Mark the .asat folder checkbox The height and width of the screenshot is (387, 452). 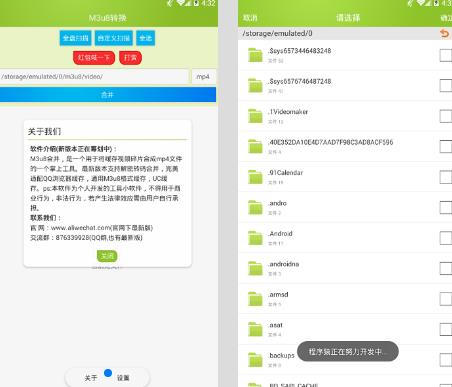pyautogui.click(x=446, y=329)
